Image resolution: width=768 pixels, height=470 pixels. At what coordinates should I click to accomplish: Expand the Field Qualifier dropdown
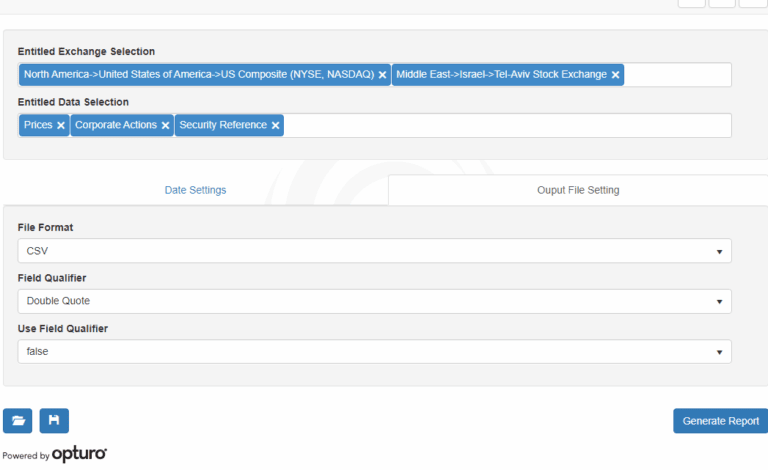[374, 301]
